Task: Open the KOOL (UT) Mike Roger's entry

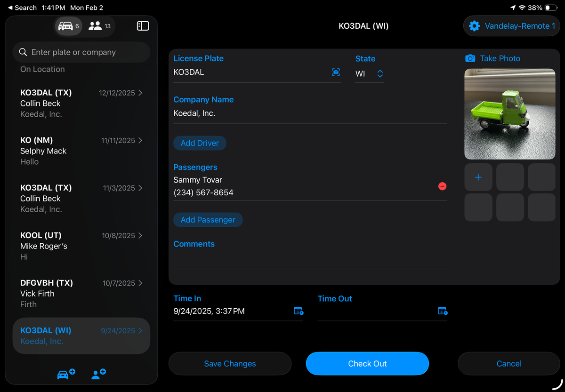Action: click(x=81, y=246)
